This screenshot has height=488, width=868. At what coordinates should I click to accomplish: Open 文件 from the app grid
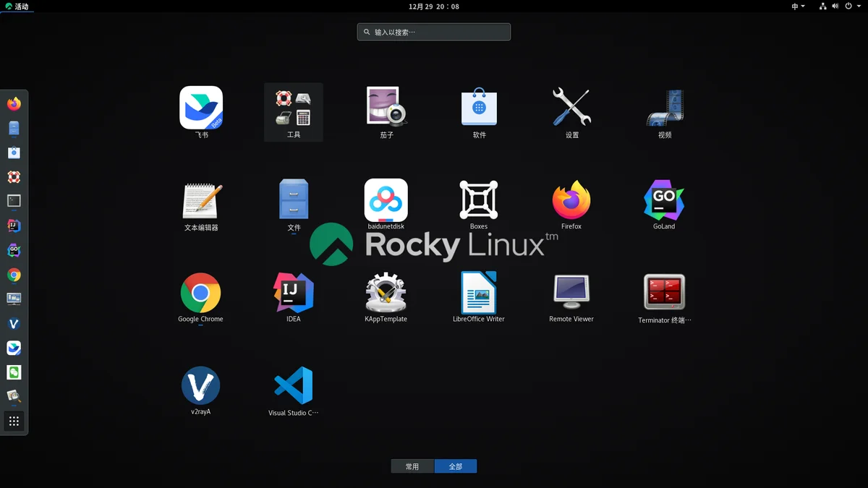pyautogui.click(x=294, y=205)
